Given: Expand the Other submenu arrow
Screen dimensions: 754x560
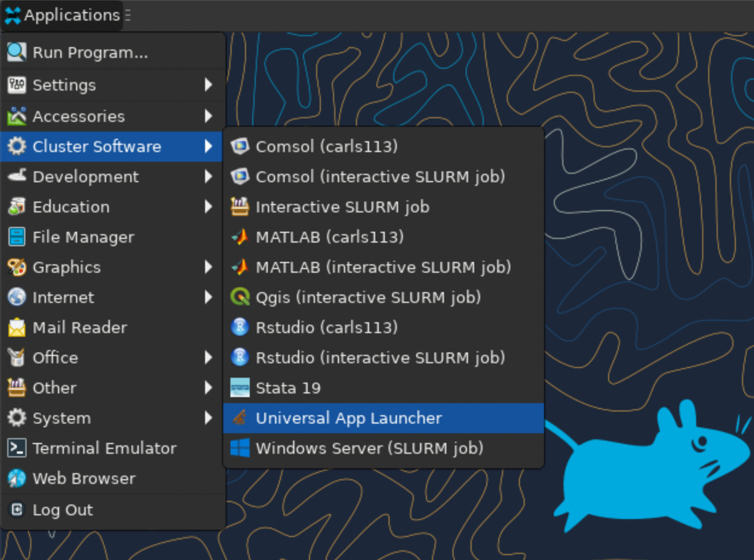Looking at the screenshot, I should (x=209, y=387).
